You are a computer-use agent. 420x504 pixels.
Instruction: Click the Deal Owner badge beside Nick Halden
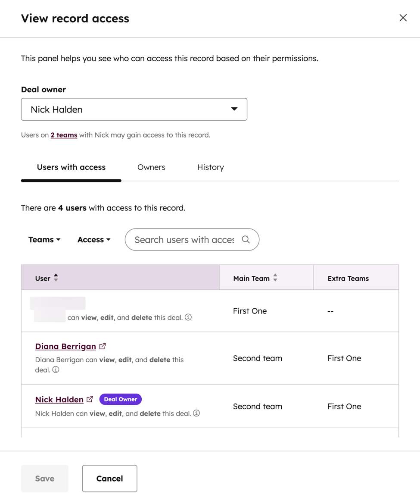pos(120,399)
